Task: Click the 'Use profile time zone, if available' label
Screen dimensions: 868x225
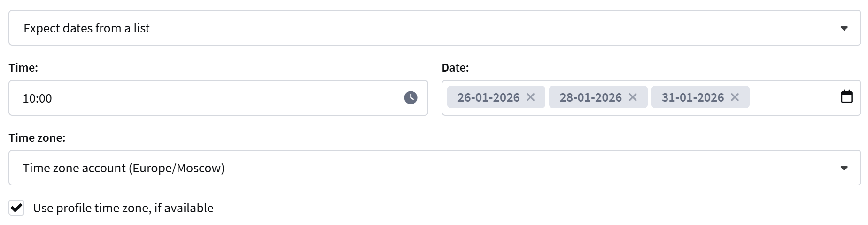Action: point(123,208)
